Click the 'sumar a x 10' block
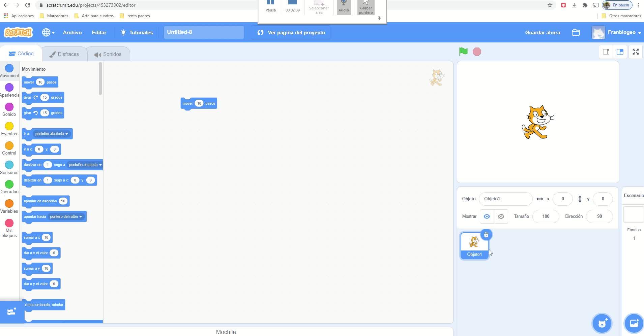This screenshot has width=644, height=336. [x=37, y=238]
